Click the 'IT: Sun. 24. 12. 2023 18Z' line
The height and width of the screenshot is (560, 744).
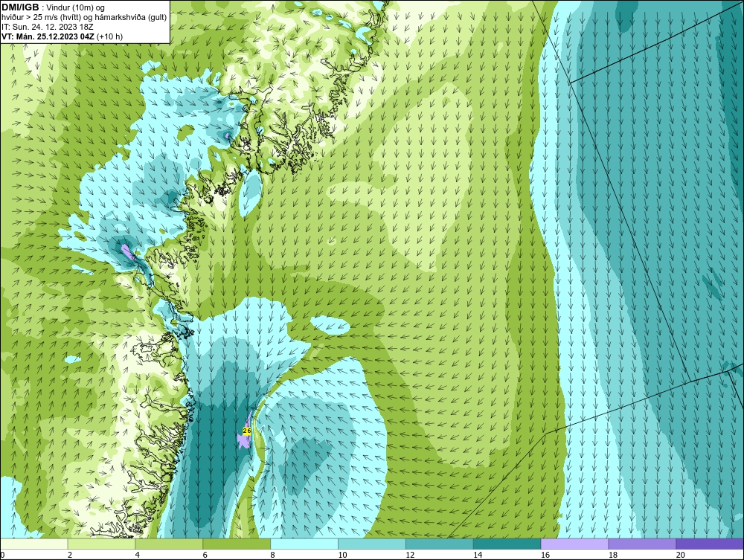tap(48, 27)
